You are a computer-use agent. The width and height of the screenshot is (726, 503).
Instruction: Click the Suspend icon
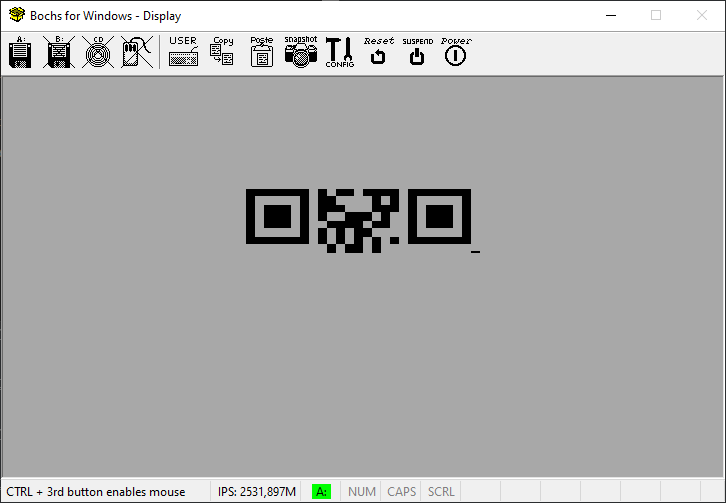click(x=417, y=52)
